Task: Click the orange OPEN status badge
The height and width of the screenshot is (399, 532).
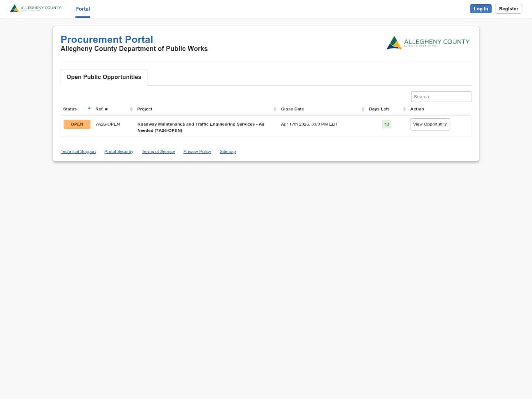Action: click(77, 124)
